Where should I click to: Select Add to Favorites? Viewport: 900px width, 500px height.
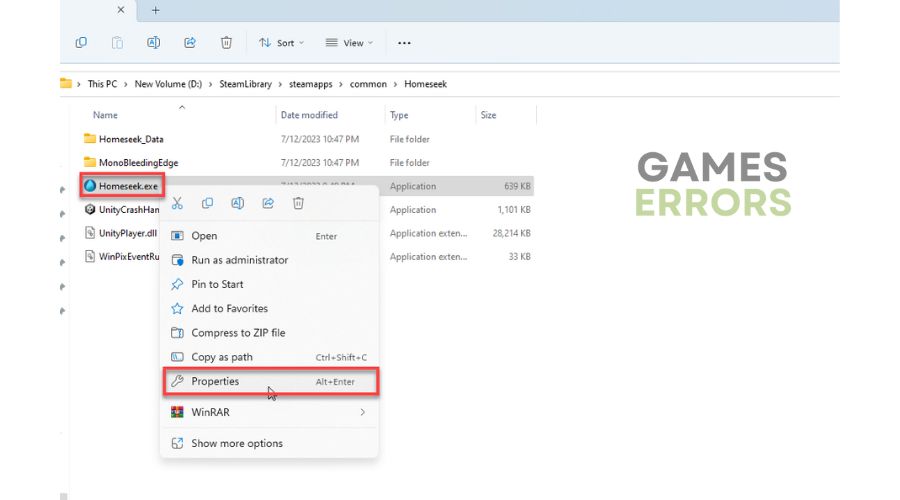(270, 308)
